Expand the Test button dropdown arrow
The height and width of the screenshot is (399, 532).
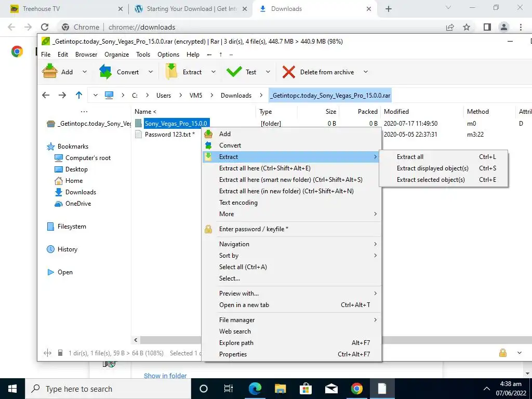coord(268,72)
